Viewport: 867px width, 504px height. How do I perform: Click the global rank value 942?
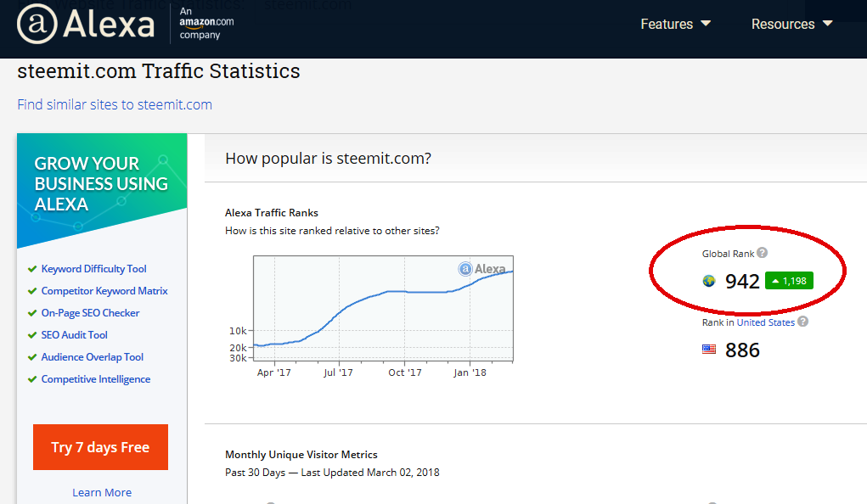pos(742,282)
